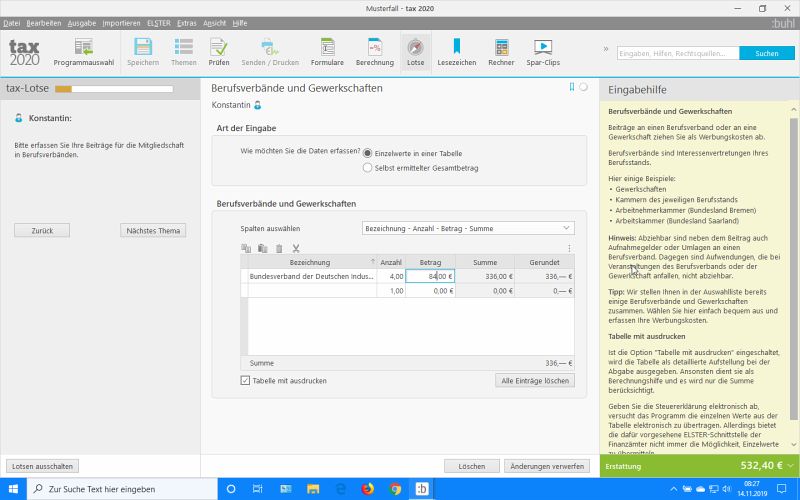Open the Formulare view

[327, 52]
